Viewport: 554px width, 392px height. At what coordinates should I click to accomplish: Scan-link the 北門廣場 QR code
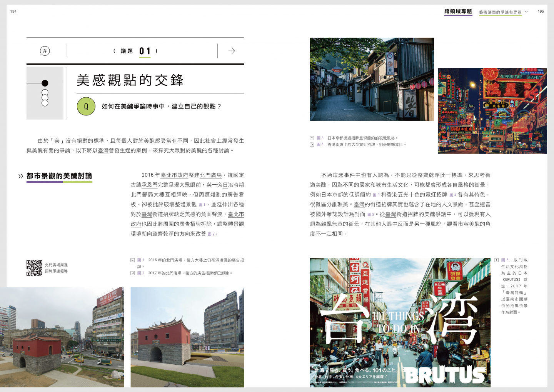pyautogui.click(x=34, y=268)
